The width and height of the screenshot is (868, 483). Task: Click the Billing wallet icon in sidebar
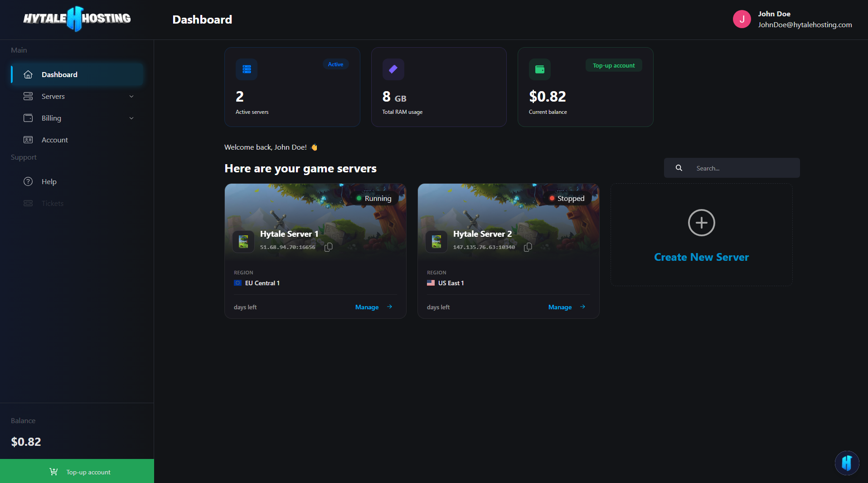click(x=28, y=118)
